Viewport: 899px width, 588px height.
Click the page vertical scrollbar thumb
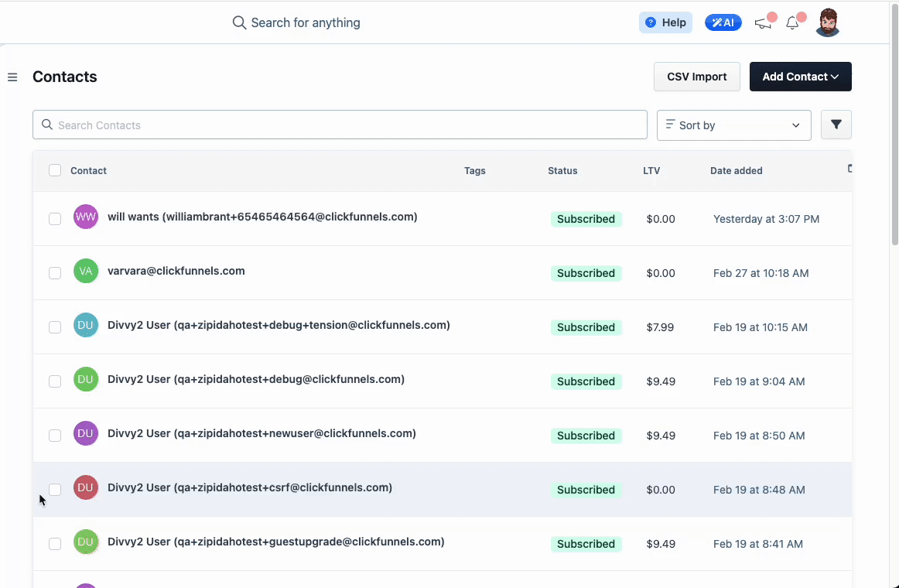(894, 126)
